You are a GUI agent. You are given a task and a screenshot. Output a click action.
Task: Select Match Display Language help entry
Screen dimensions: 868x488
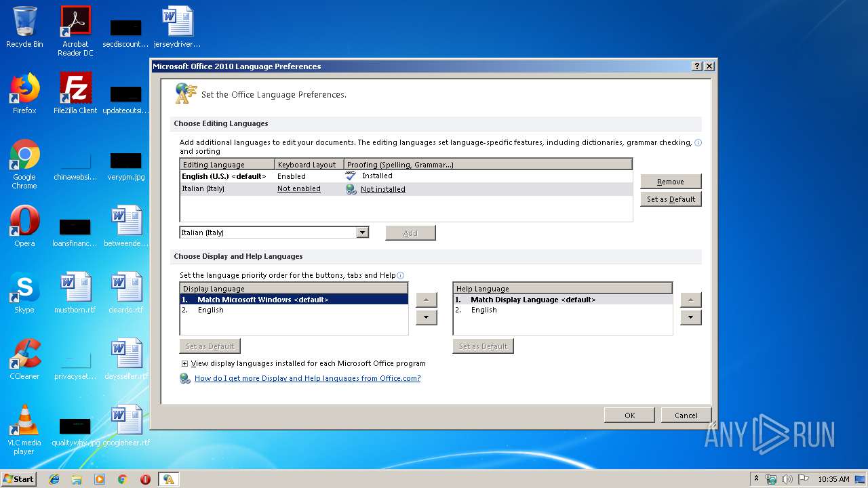pyautogui.click(x=562, y=300)
